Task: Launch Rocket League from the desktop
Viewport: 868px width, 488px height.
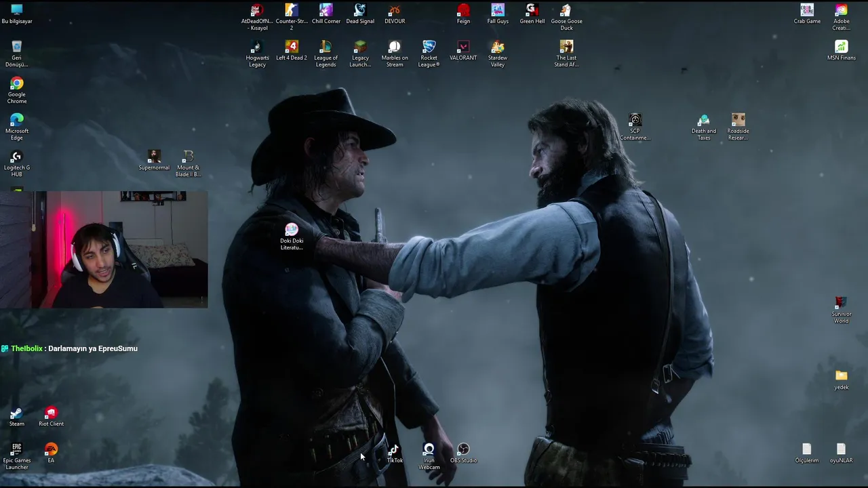Action: (429, 54)
